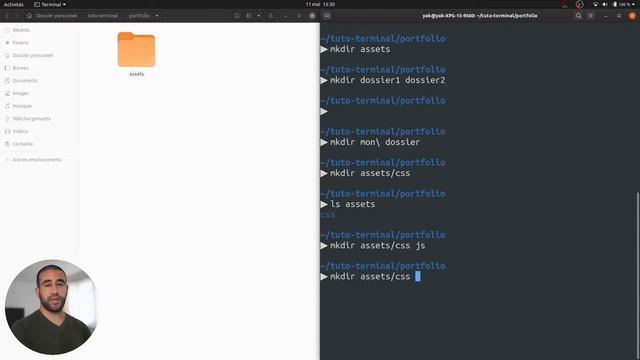This screenshot has width=640, height=360.
Task: Click the volume icon in top bar
Action: click(x=605, y=4)
